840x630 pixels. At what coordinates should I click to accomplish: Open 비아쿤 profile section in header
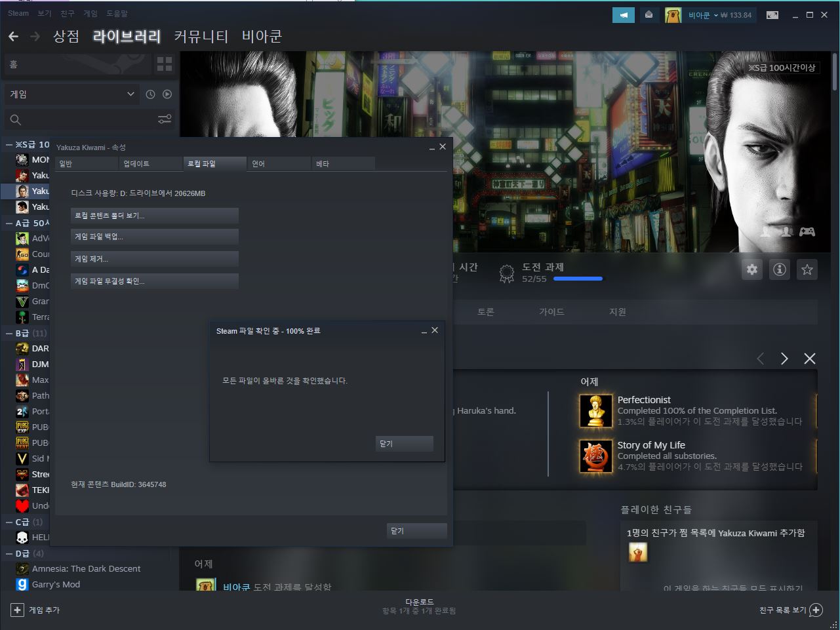click(262, 37)
